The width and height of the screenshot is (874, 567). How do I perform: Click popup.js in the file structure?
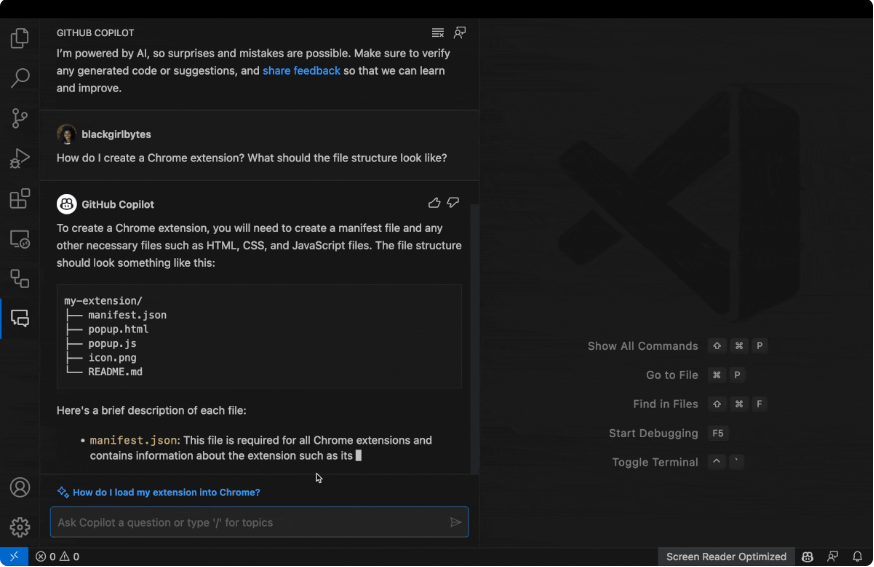click(112, 343)
